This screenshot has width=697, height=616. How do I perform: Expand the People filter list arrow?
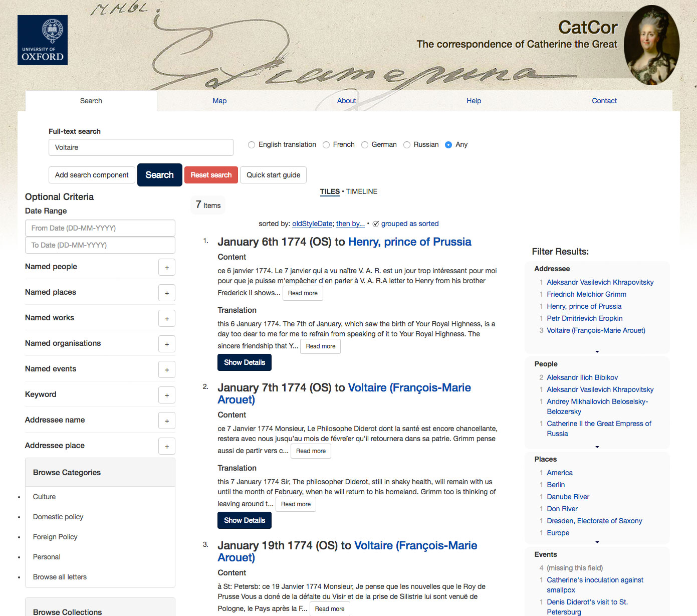coord(597,447)
